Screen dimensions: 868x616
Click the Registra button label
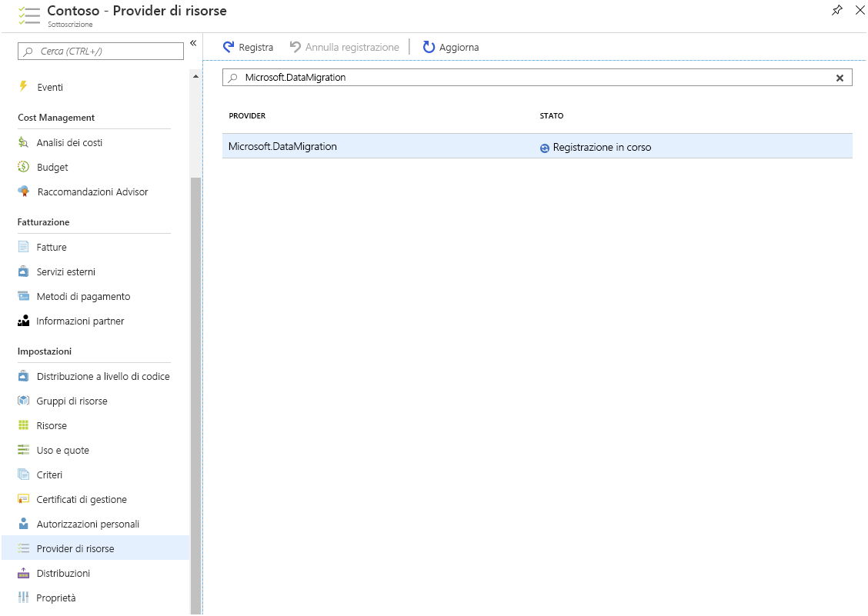tap(255, 48)
